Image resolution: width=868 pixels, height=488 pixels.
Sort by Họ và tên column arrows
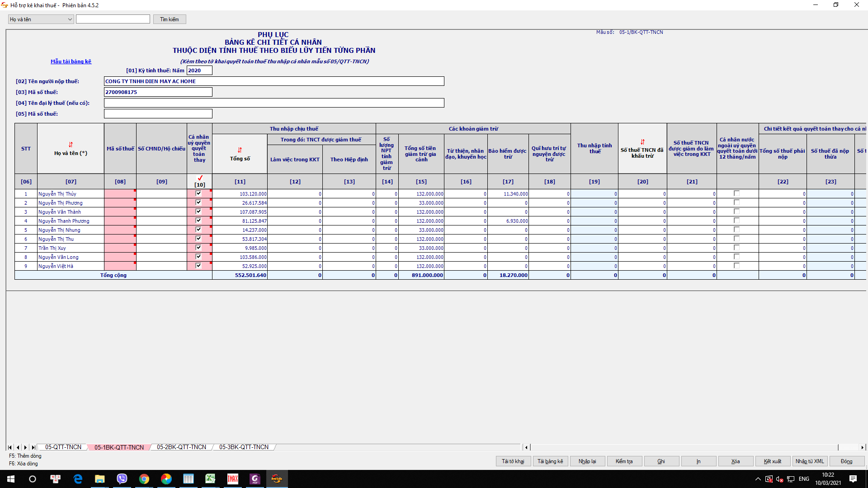click(x=71, y=145)
